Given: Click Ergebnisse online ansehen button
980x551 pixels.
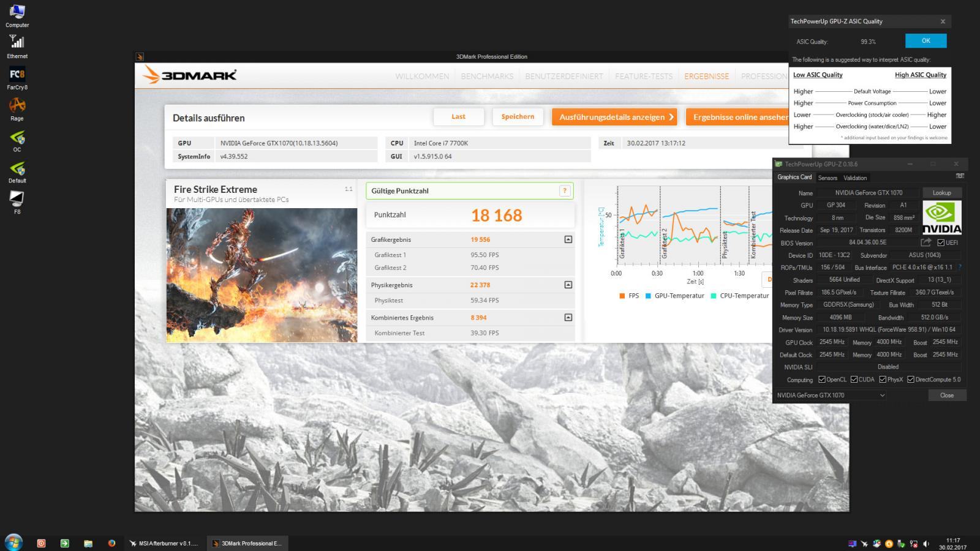Looking at the screenshot, I should click(737, 117).
